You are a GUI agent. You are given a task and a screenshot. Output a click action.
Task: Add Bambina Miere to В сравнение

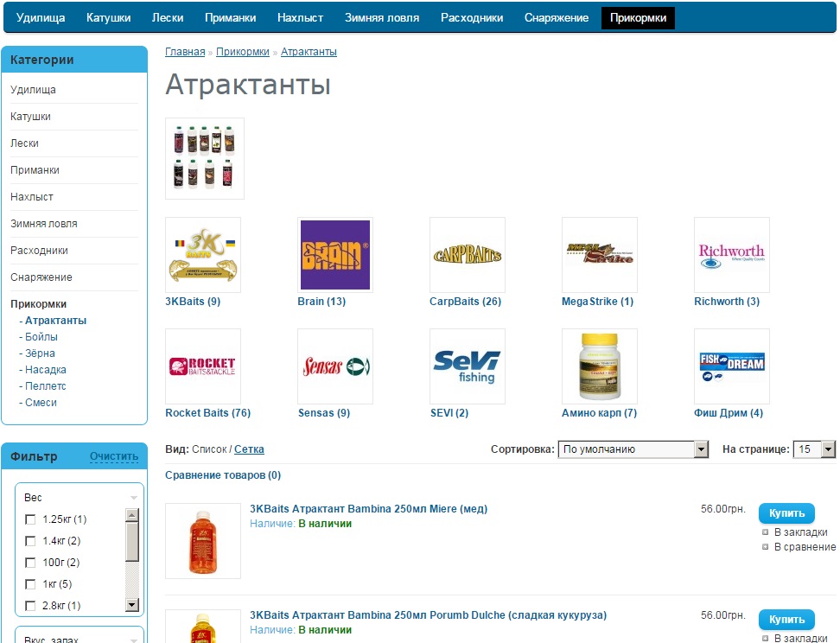pyautogui.click(x=805, y=547)
